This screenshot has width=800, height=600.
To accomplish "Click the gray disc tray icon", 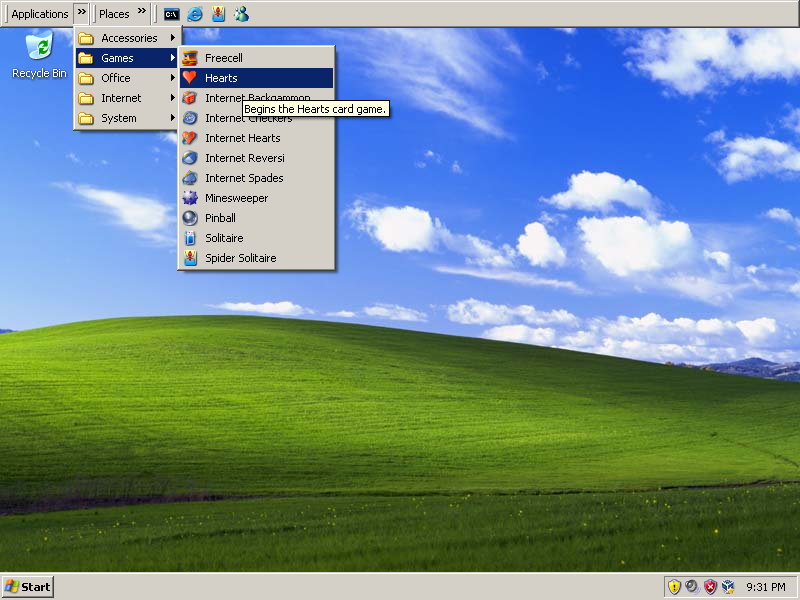I will 692,587.
